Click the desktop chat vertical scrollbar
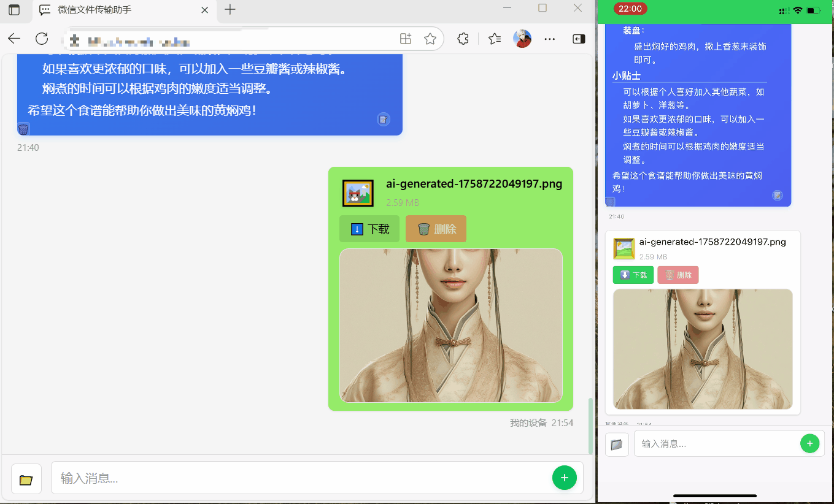834x504 pixels. [x=591, y=426]
